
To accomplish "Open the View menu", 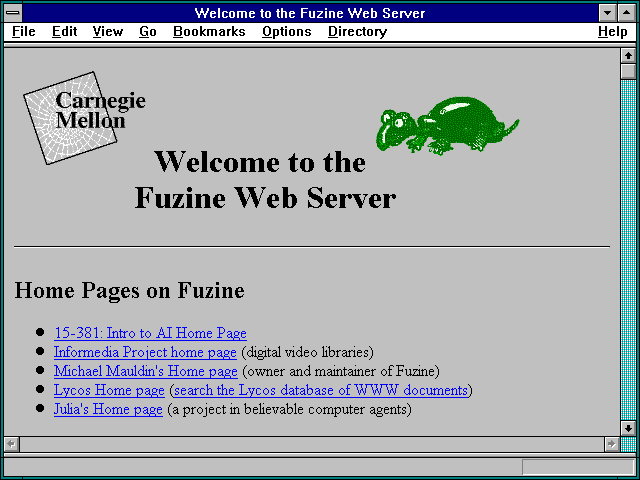I will 108,31.
